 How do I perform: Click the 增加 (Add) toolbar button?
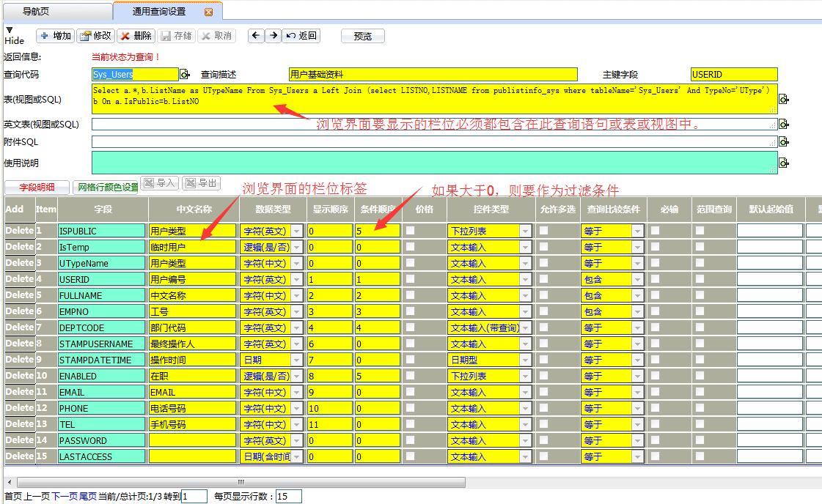[x=55, y=36]
